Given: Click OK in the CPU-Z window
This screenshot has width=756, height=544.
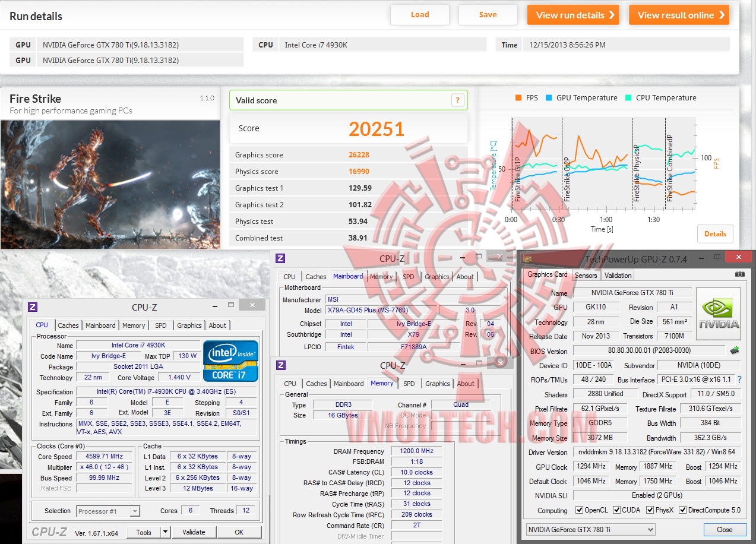Looking at the screenshot, I should (x=239, y=532).
